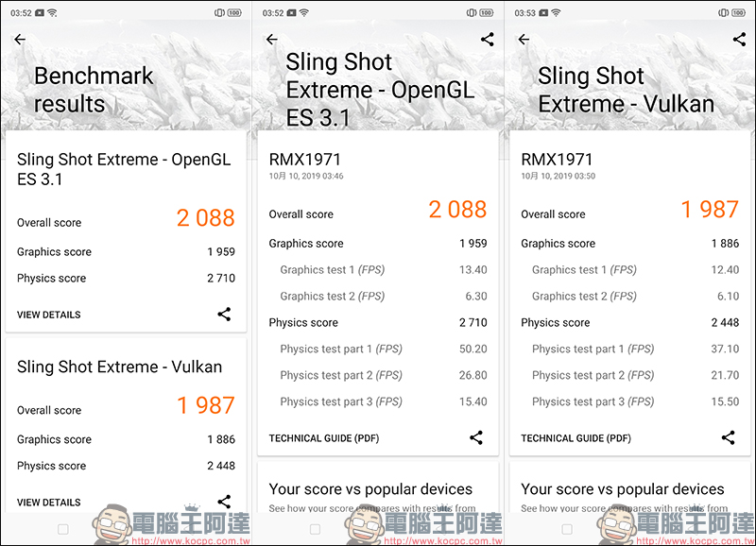Tap navigation square on third screen bottom
Image resolution: width=756 pixels, height=546 pixels.
click(568, 529)
